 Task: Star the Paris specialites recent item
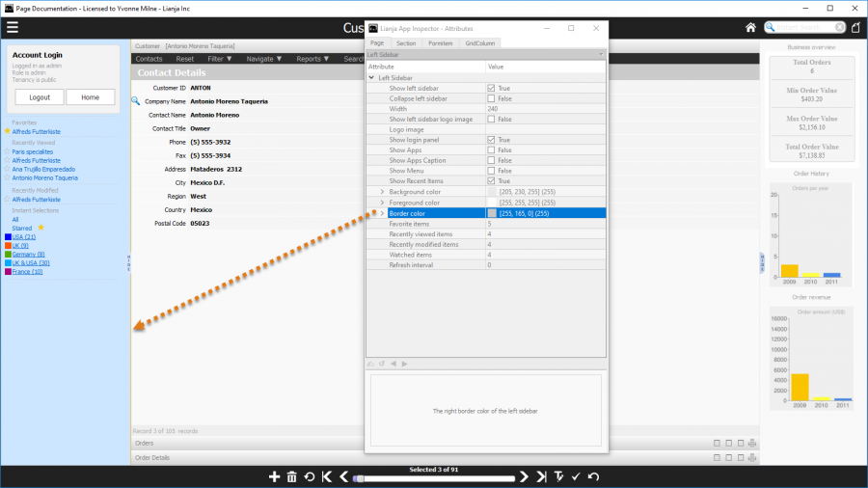pos(8,151)
